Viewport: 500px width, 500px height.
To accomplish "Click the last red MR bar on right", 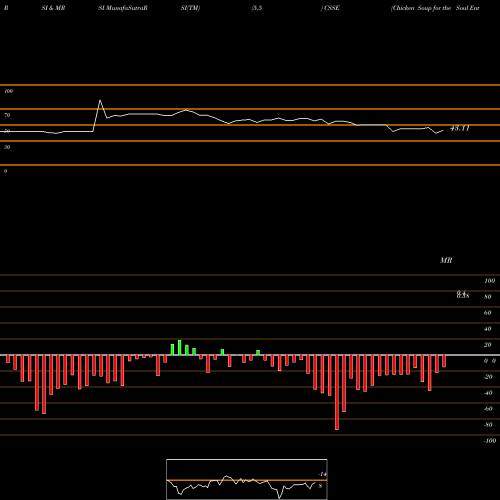I will (x=444, y=361).
